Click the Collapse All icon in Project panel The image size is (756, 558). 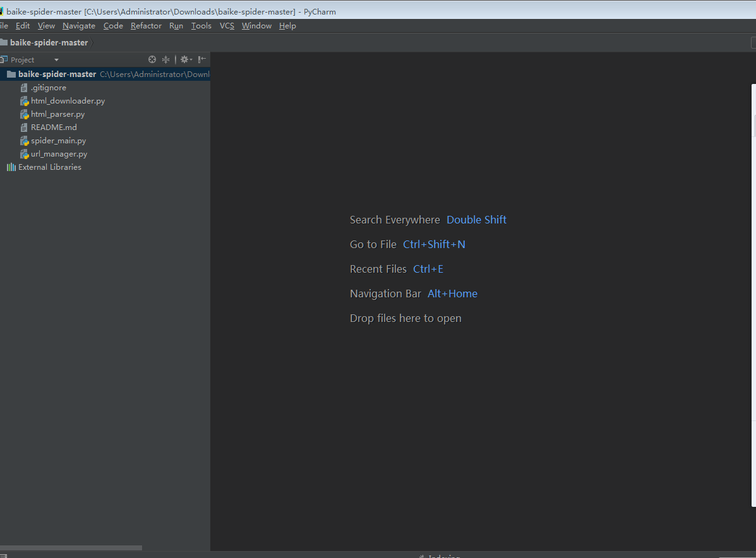click(166, 59)
